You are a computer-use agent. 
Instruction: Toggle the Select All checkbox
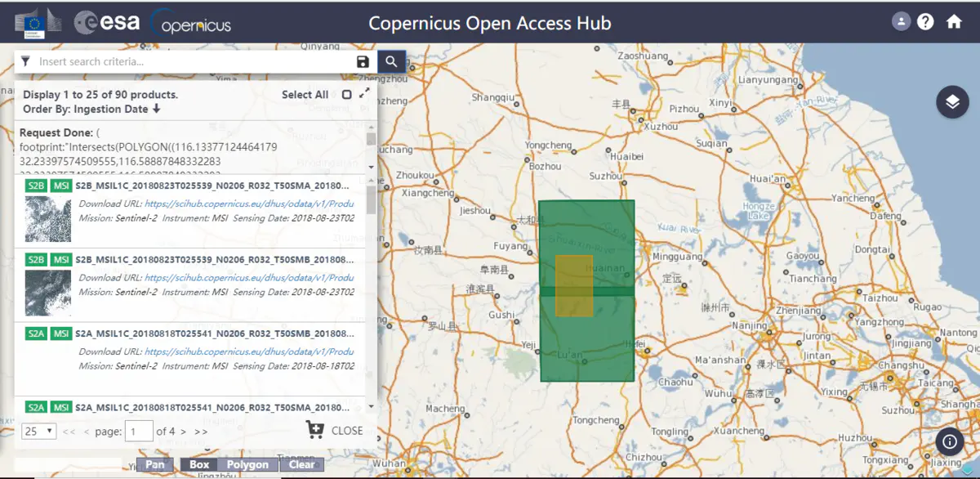tap(347, 95)
